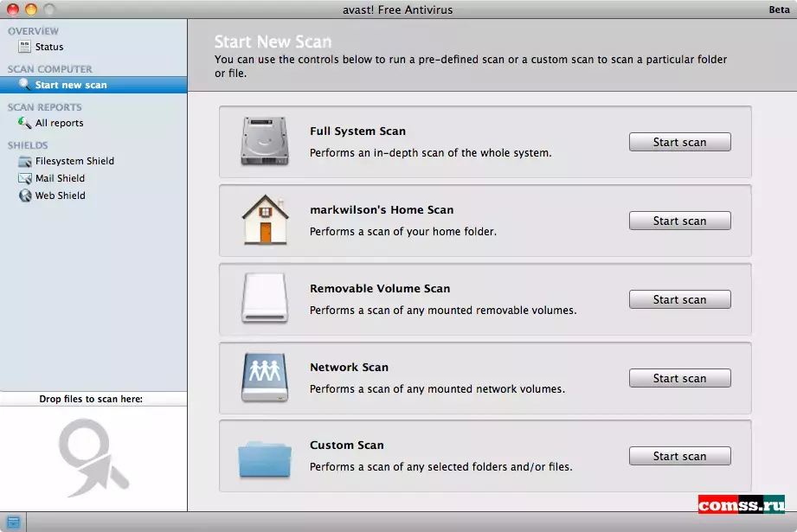Click the white removable drive icon
This screenshot has width=797, height=532.
[265, 298]
